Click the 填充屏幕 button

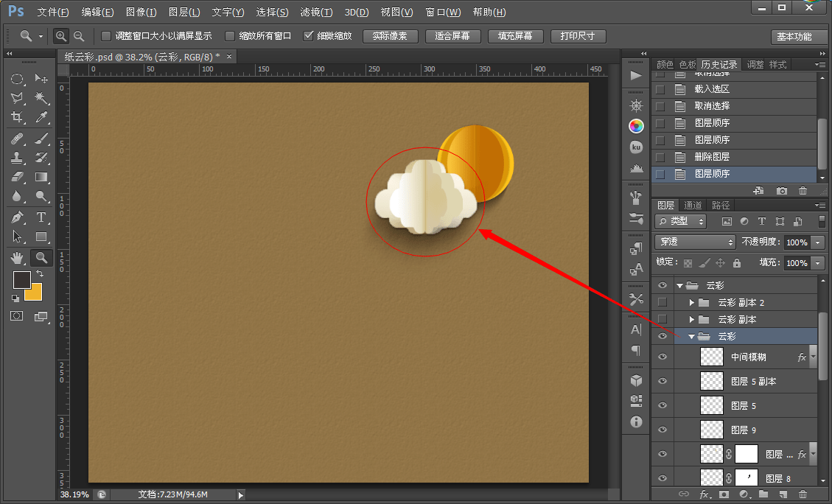(515, 36)
